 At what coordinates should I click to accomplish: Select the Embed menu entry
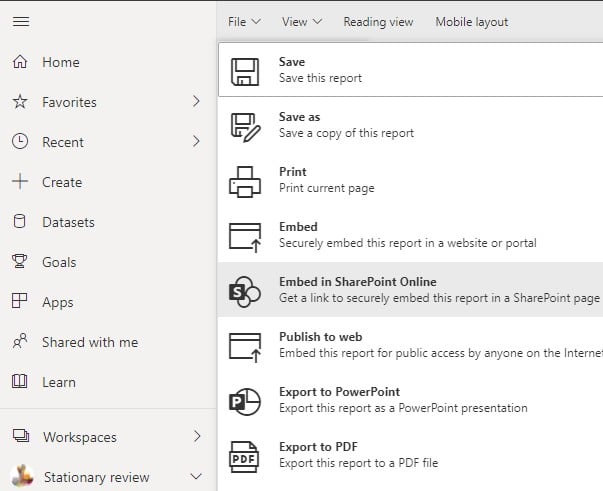[x=410, y=235]
